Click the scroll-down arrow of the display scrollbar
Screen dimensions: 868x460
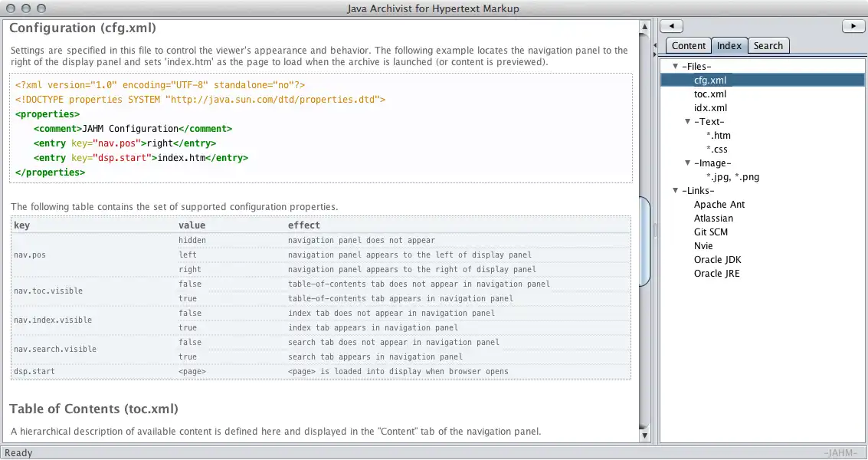pyautogui.click(x=645, y=437)
